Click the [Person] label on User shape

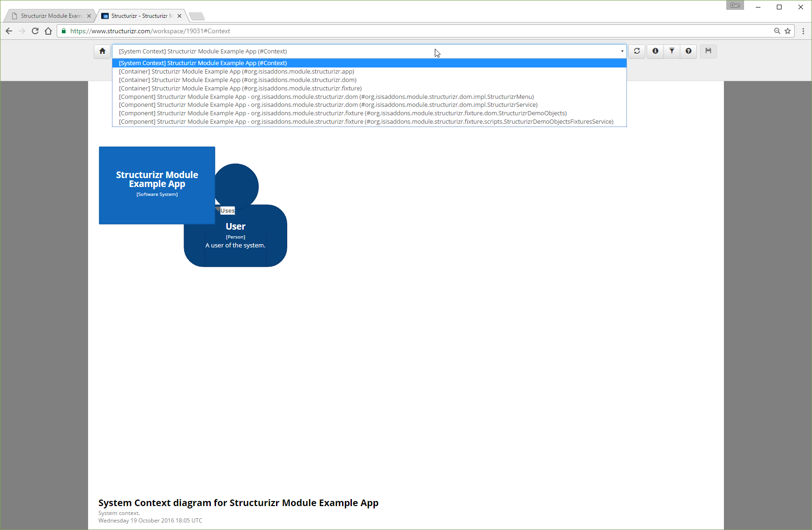click(x=235, y=237)
